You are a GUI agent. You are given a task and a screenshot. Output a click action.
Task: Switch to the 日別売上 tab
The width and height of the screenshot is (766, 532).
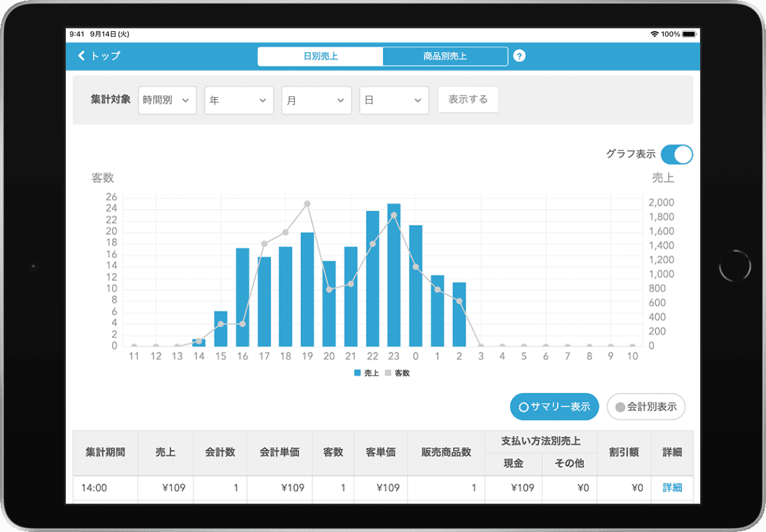click(321, 56)
